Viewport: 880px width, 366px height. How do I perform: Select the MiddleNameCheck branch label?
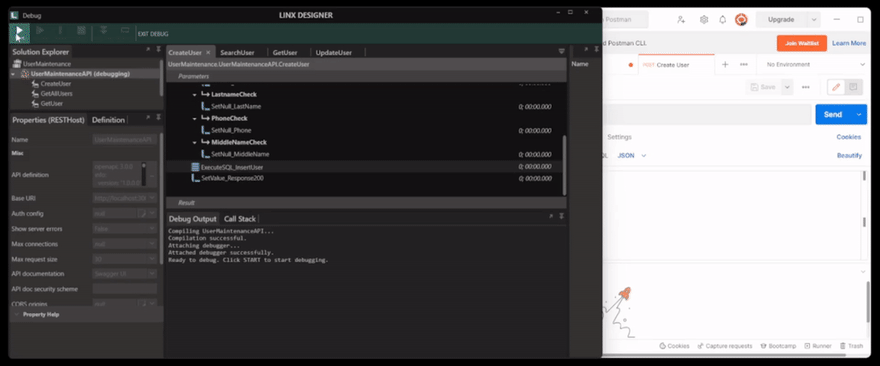click(239, 143)
